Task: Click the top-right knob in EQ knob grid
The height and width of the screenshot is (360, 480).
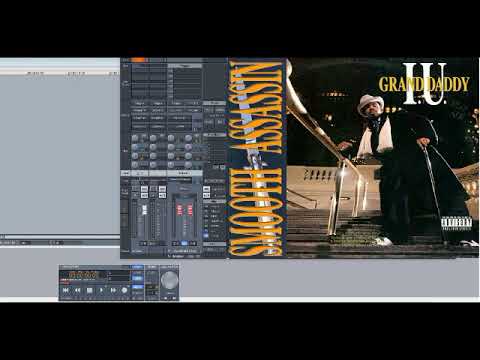Action: pyautogui.click(x=188, y=138)
